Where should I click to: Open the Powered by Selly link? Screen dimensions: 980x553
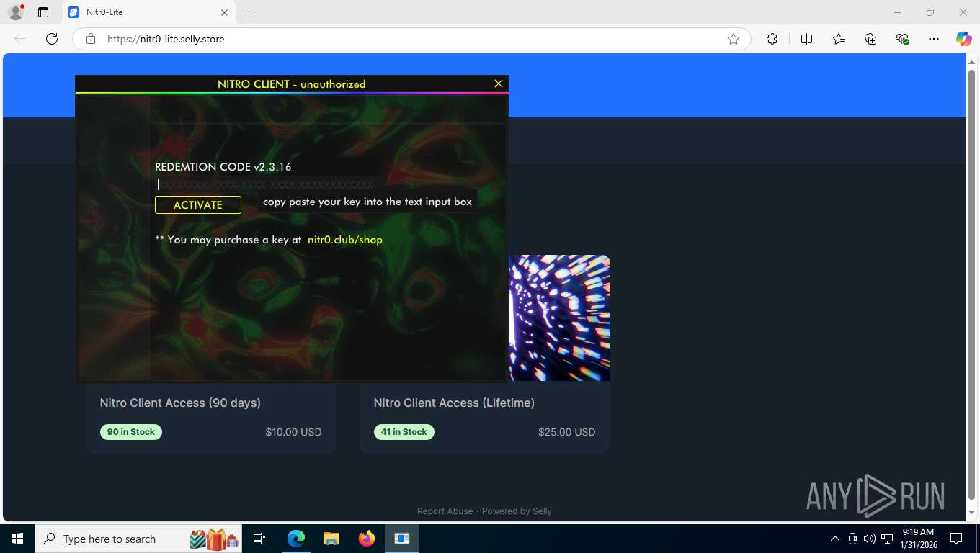[517, 511]
